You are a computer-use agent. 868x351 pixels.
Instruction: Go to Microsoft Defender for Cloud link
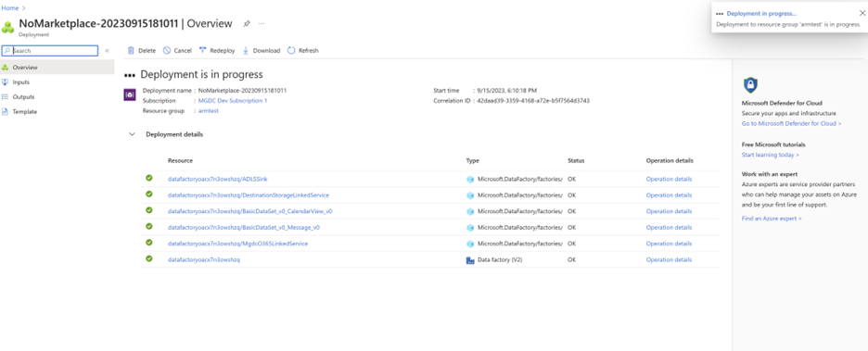[x=791, y=123]
